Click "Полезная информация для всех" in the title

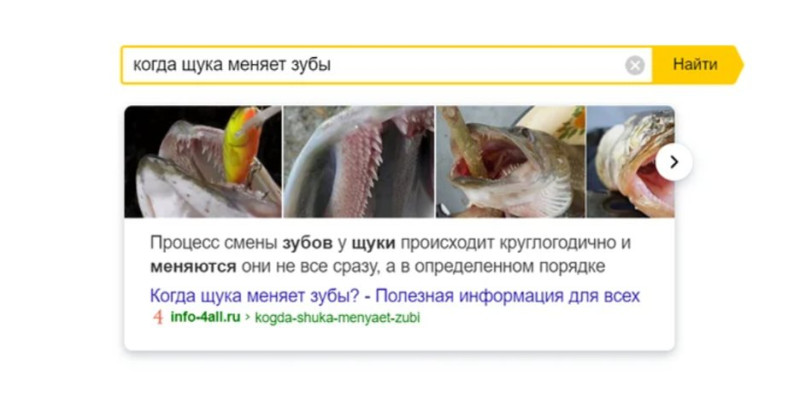coord(508,295)
